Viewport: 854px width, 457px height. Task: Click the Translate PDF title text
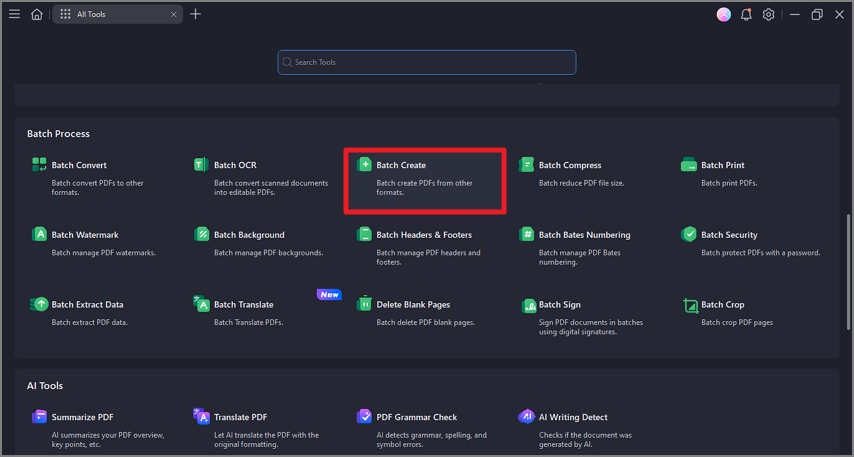240,417
